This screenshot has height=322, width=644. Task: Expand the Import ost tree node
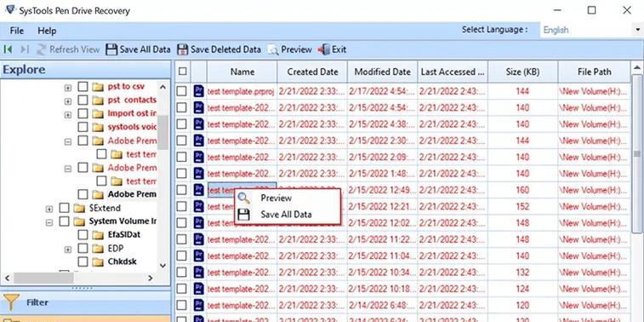pyautogui.click(x=68, y=115)
